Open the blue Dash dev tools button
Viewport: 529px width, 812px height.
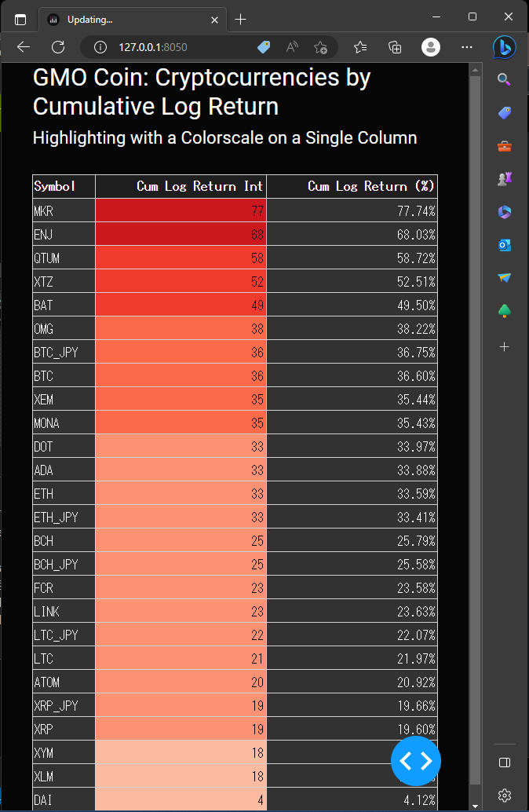pos(416,761)
